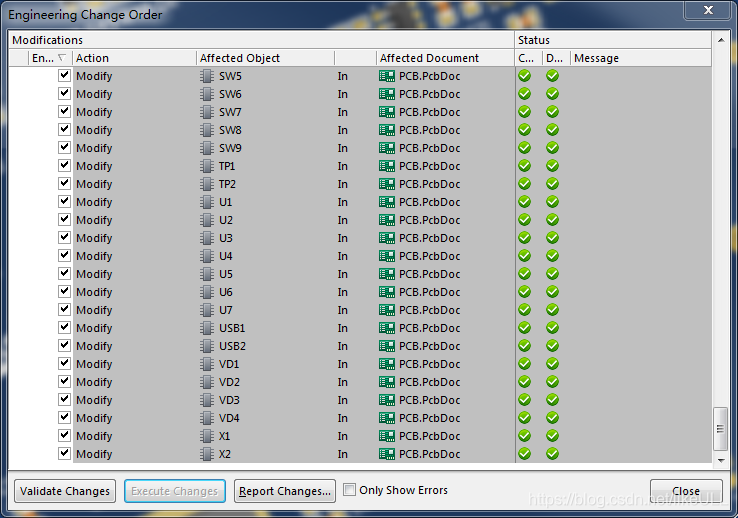Screen dimensions: 738x518
Task: Uncheck the Enable box for U3
Action: pos(64,238)
